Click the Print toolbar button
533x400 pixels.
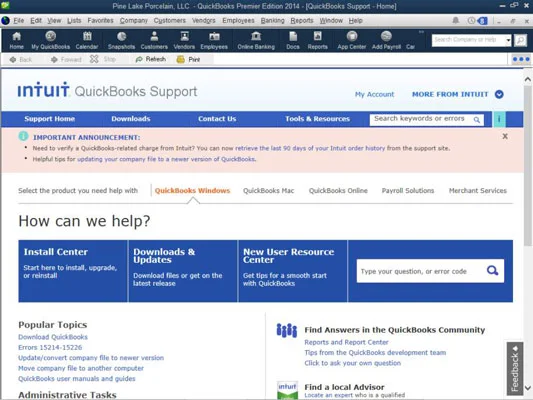[x=188, y=59]
